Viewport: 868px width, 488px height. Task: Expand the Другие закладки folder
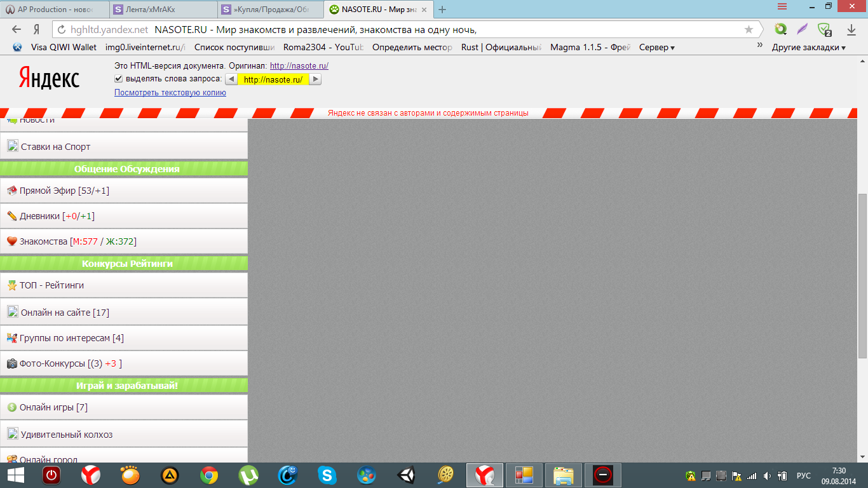808,47
